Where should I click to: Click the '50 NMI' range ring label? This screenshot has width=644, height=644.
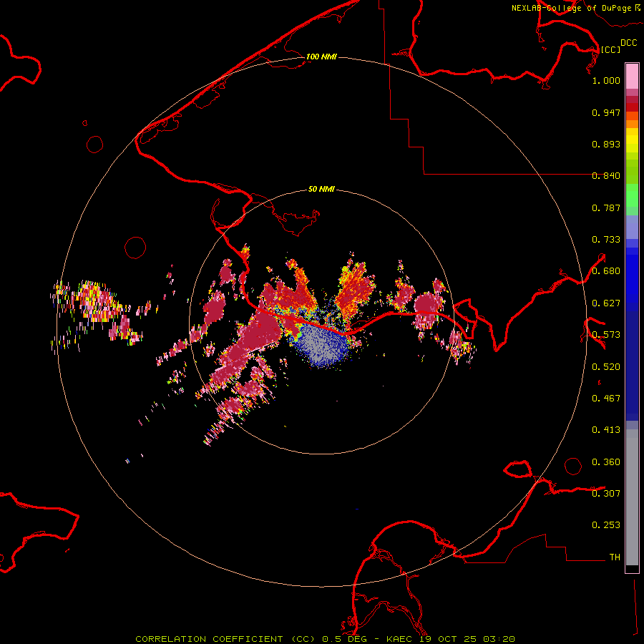(x=321, y=189)
